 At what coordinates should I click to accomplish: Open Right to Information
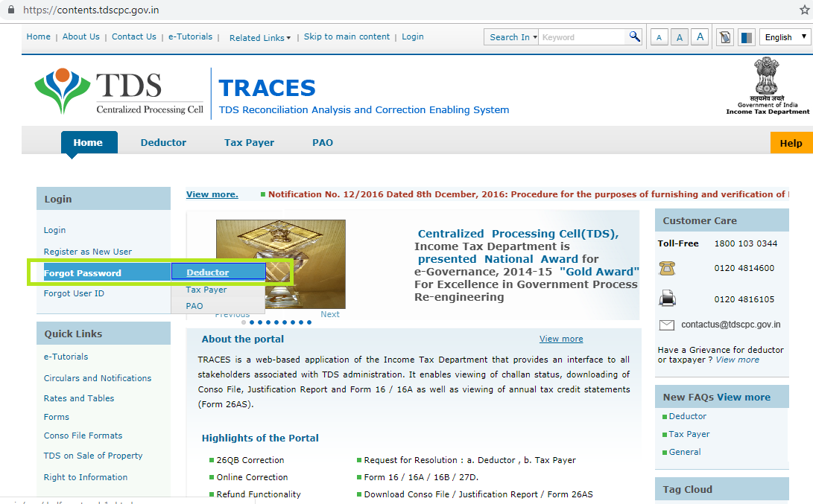86,478
